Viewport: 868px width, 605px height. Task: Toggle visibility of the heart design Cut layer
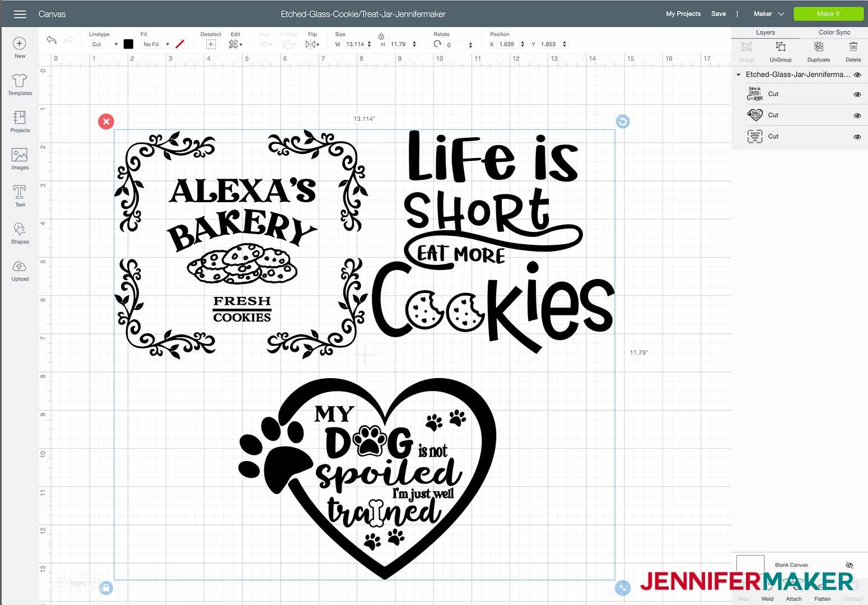pos(857,116)
